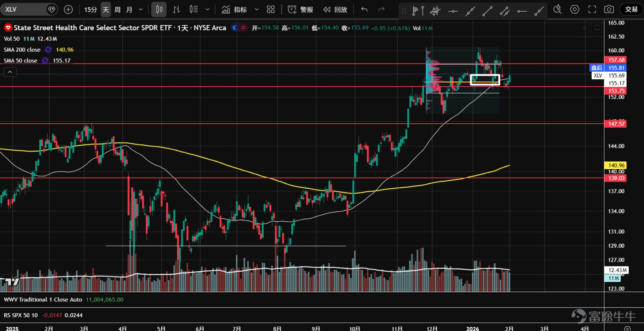This screenshot has height=331, width=644.
Task: Redo the last chart action
Action: [381, 9]
